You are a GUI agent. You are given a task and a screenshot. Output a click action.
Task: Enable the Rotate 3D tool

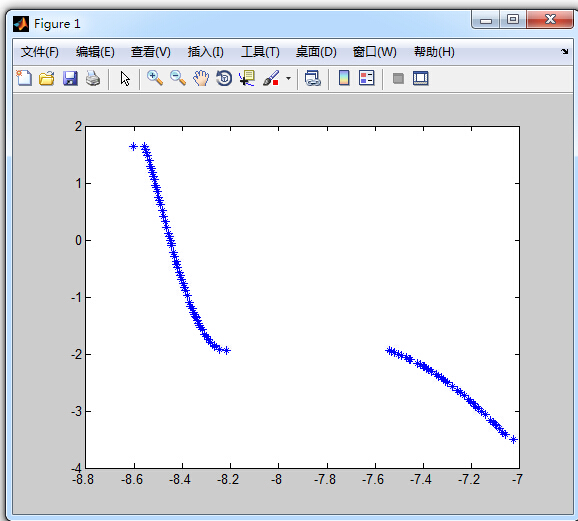224,78
